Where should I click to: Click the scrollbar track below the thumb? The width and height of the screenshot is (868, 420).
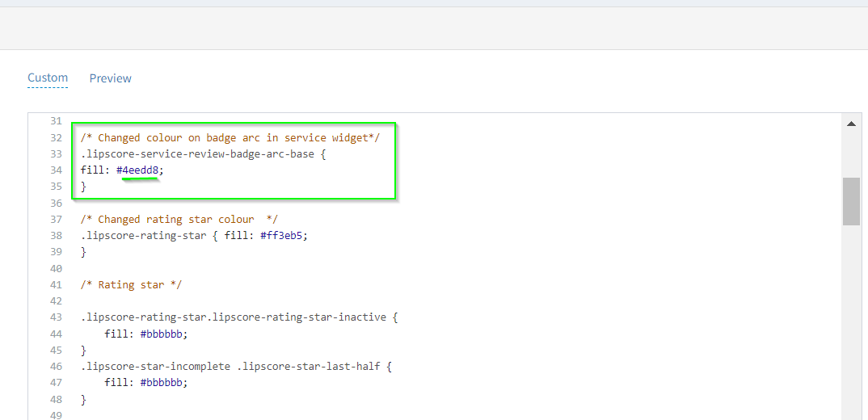[851, 323]
